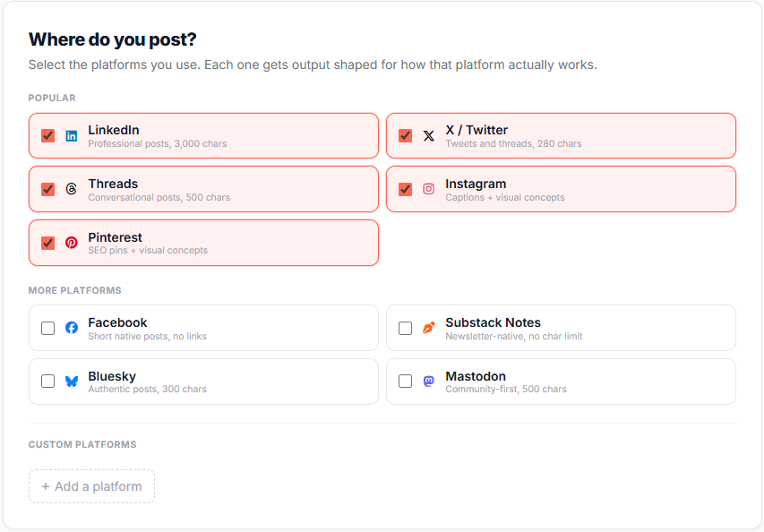Click the Where do you post heading

(112, 40)
